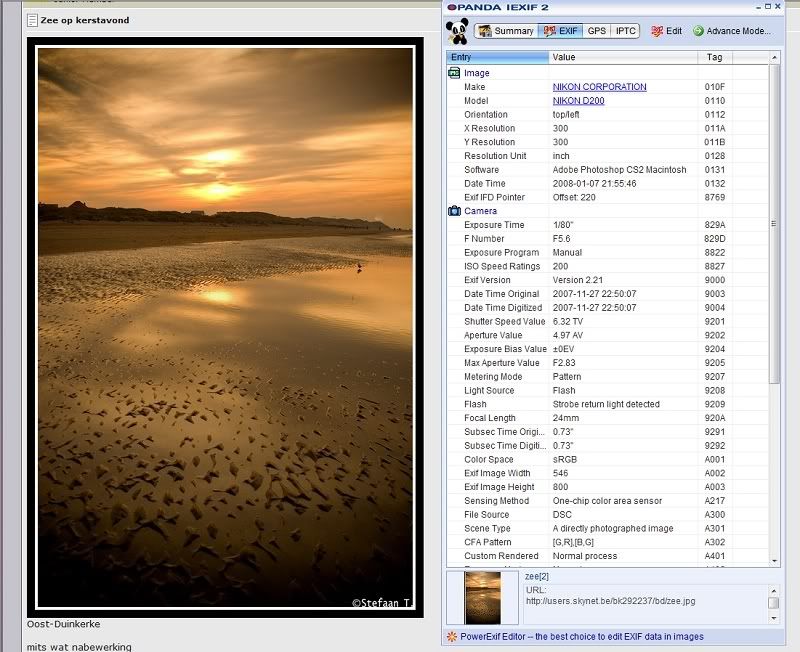Select the Orientation top/left row
The width and height of the screenshot is (800, 652).
(607, 114)
